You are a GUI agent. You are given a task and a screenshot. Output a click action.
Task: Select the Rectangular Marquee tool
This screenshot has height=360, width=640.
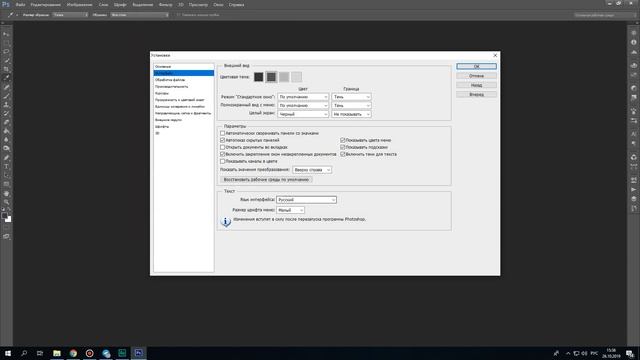pos(6,43)
